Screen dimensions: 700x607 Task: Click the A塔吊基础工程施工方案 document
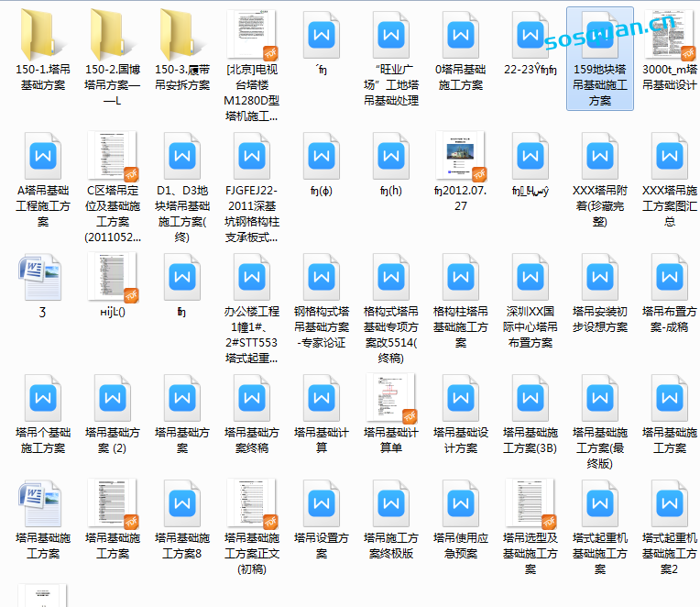pyautogui.click(x=43, y=156)
